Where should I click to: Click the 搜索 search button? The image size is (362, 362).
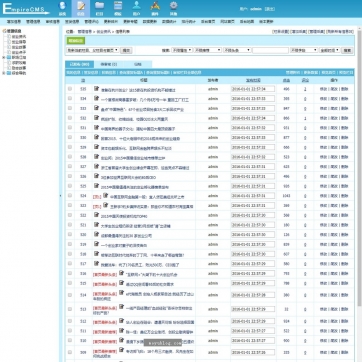(x=347, y=50)
